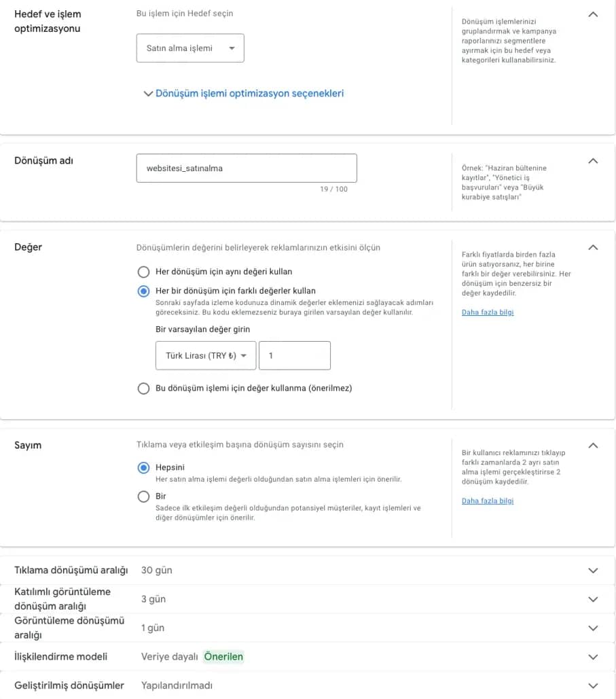This screenshot has height=699, width=616.
Task: Collapse the Değer section chevron
Action: click(593, 247)
